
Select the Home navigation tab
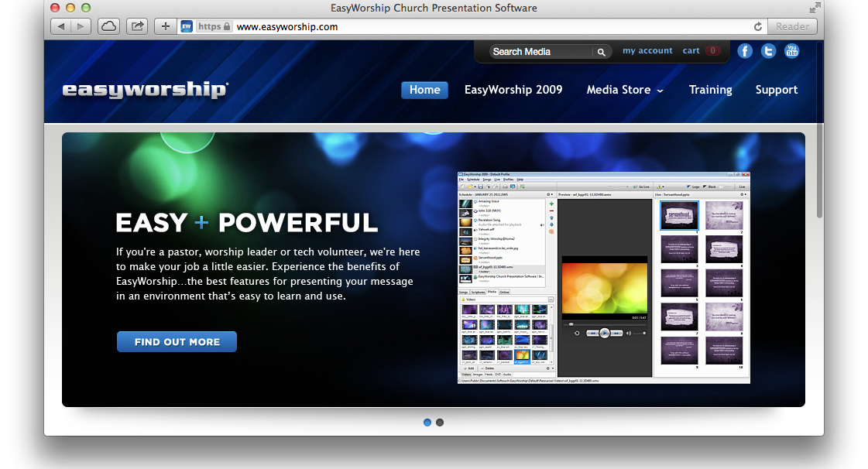424,90
